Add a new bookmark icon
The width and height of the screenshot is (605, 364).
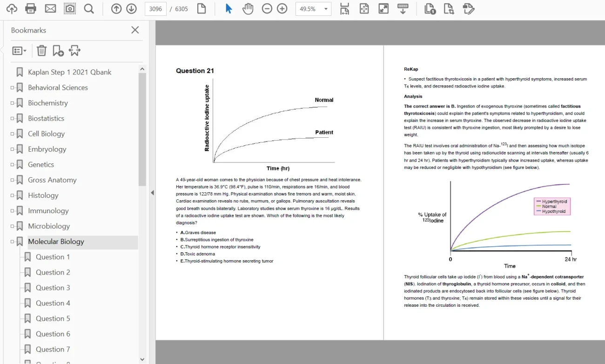pos(58,51)
